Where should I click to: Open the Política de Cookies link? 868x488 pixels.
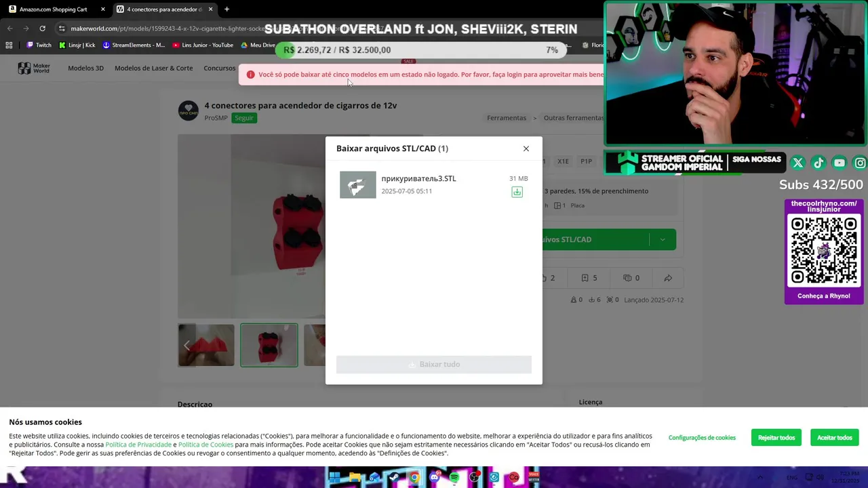[x=205, y=445]
